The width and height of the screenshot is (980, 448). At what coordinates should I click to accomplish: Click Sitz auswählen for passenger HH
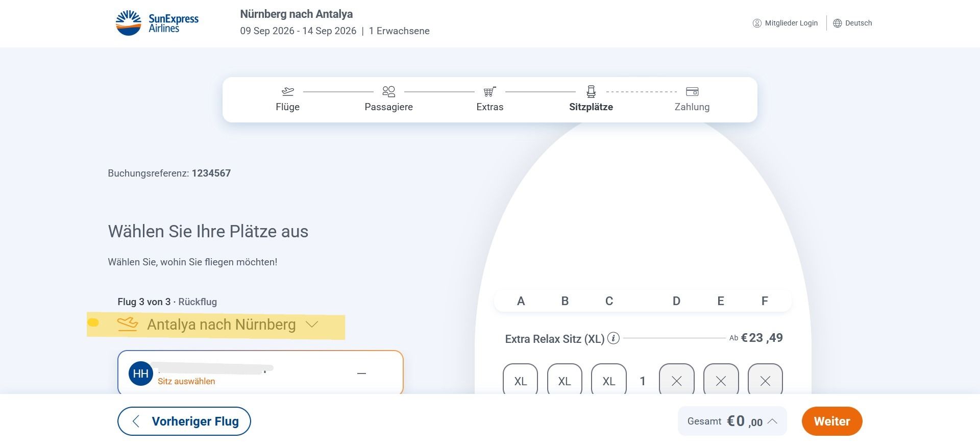tap(186, 381)
